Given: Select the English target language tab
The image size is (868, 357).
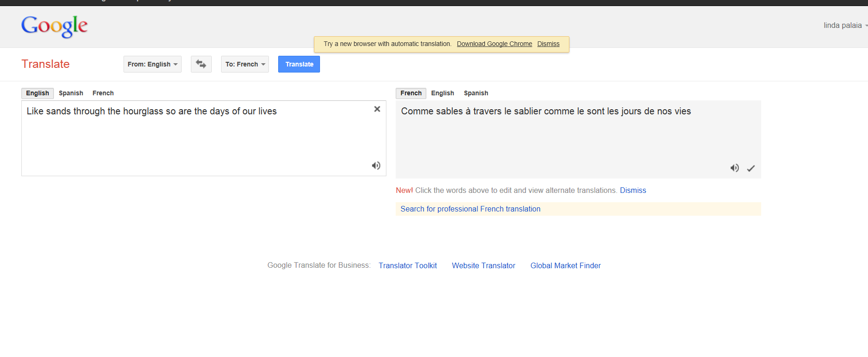Looking at the screenshot, I should tap(443, 93).
